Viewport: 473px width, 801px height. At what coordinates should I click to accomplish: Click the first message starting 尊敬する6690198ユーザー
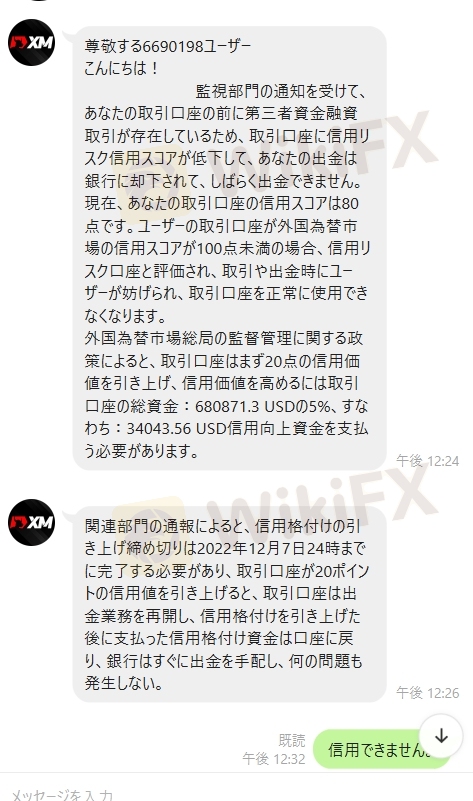[x=229, y=248]
